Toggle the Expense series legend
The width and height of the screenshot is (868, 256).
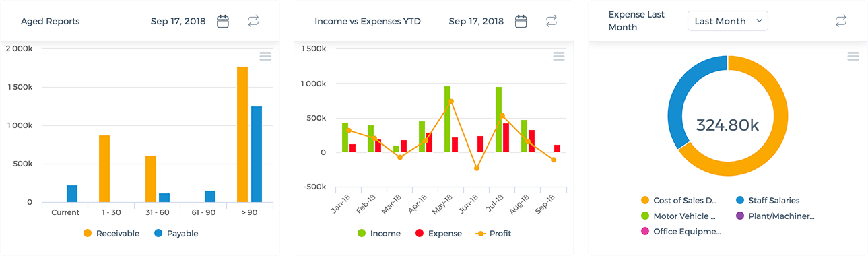coord(438,234)
